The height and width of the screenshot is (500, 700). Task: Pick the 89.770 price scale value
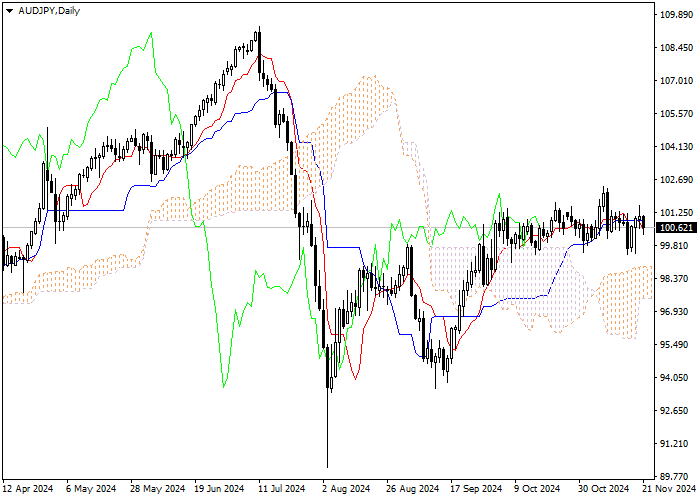point(674,477)
